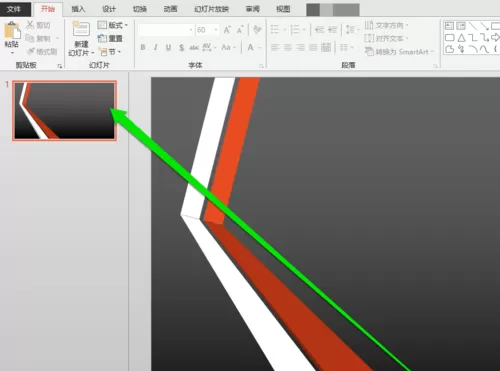Click the Decrease Indent icon
The width and height of the screenshot is (500, 371).
(319, 30)
